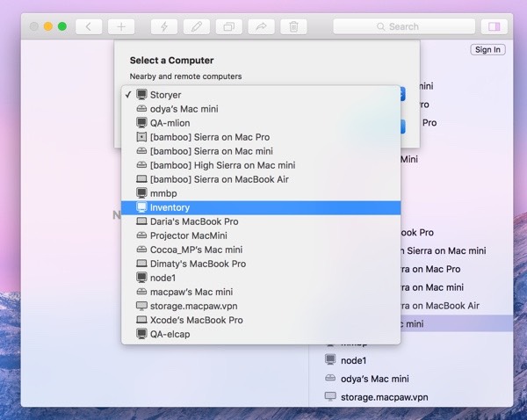This screenshot has height=420, width=527.
Task: Click the plus add toolbar button
Action: coord(121,26)
